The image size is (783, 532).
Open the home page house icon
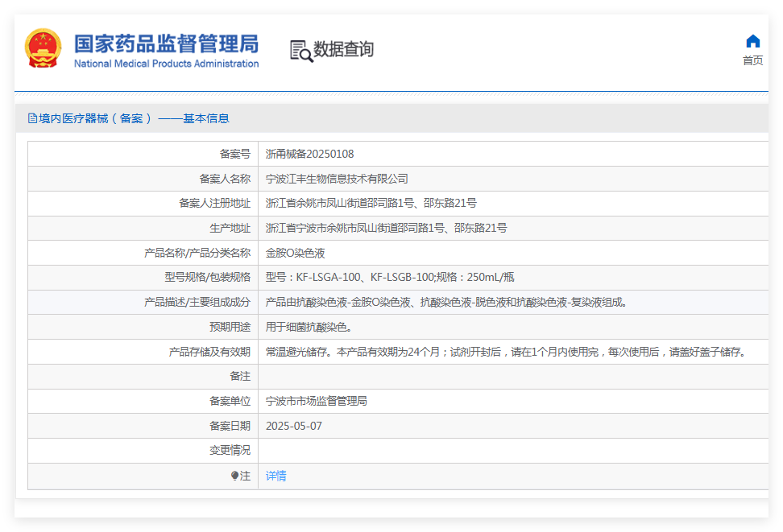pyautogui.click(x=752, y=41)
